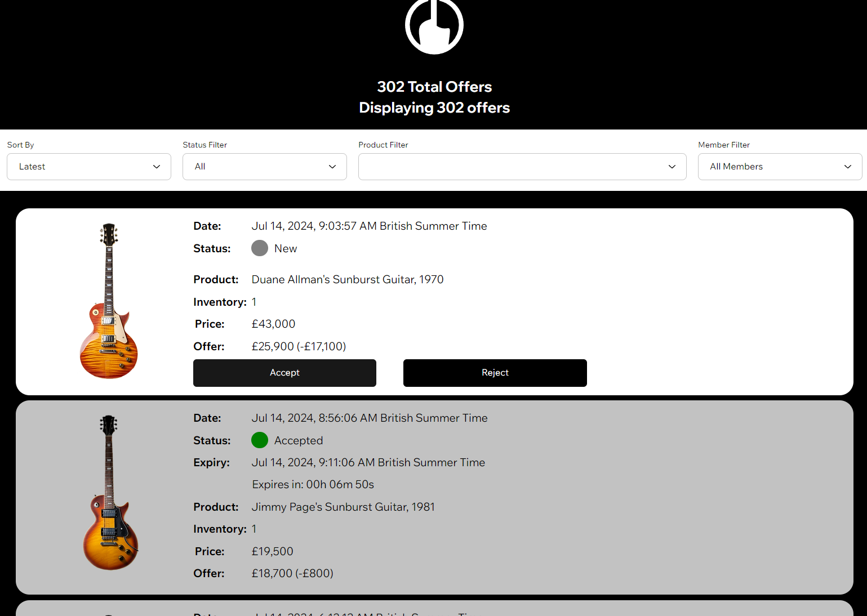Click the Duane Allman Sunburst Guitar thumbnail

click(109, 301)
